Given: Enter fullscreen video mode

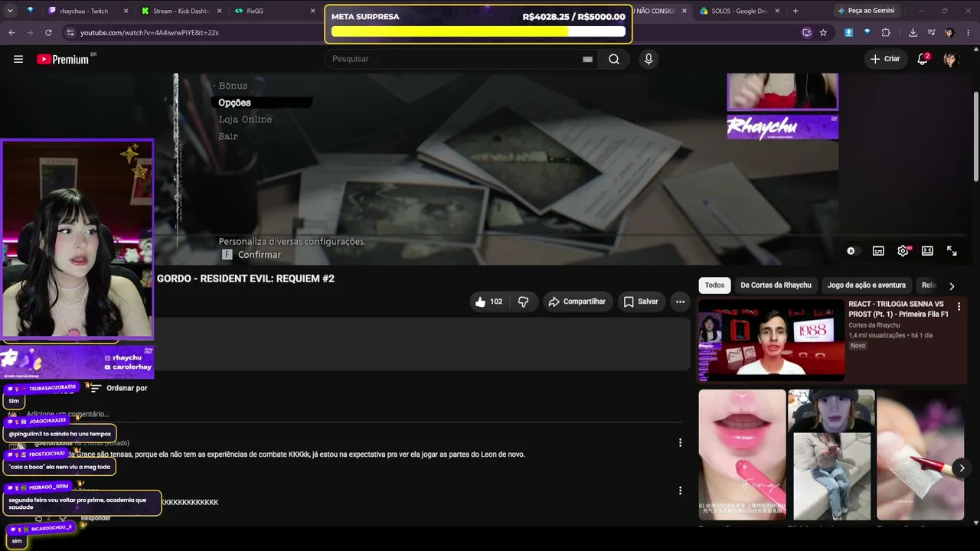Looking at the screenshot, I should pos(952,251).
